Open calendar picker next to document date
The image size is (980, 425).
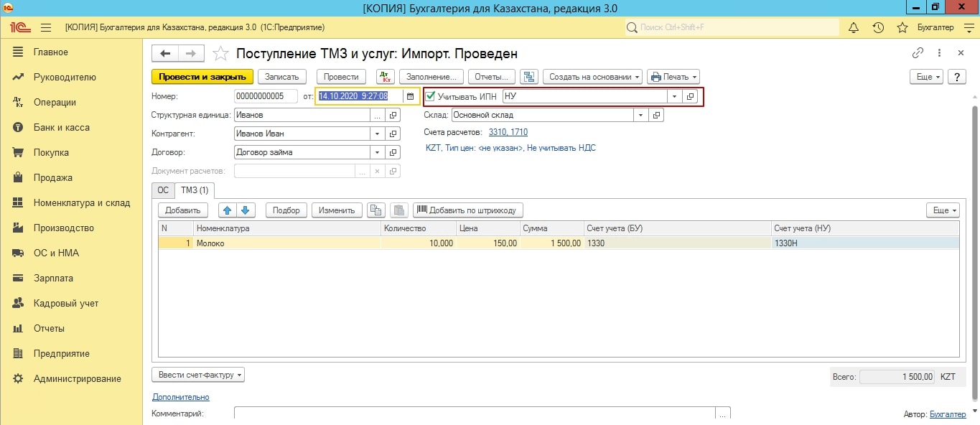point(410,96)
